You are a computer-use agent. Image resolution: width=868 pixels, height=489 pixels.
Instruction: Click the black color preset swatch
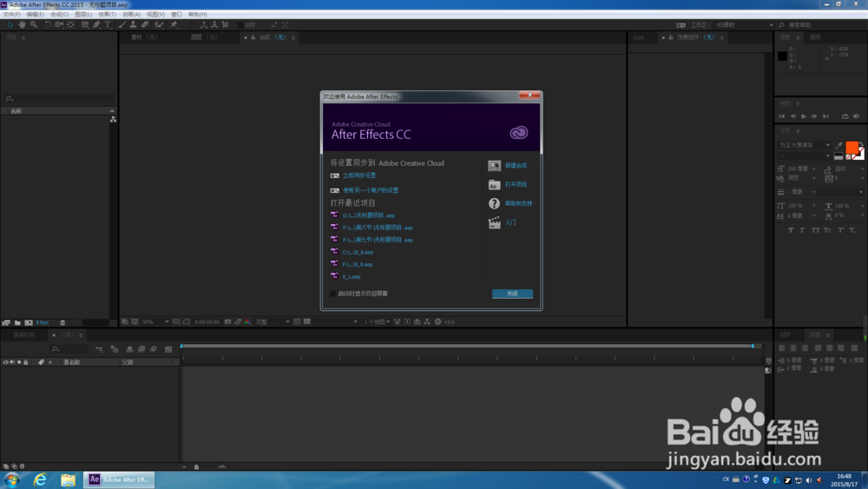coord(838,155)
